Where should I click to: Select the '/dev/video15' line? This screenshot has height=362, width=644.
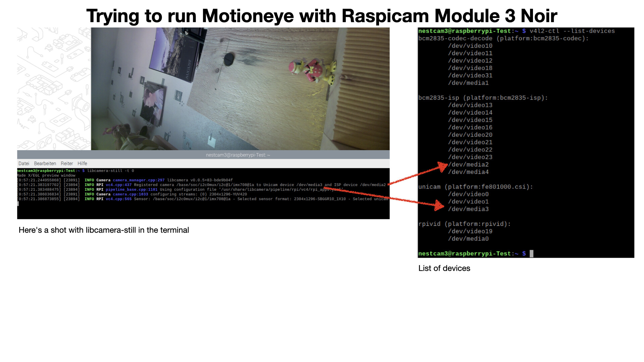470,120
